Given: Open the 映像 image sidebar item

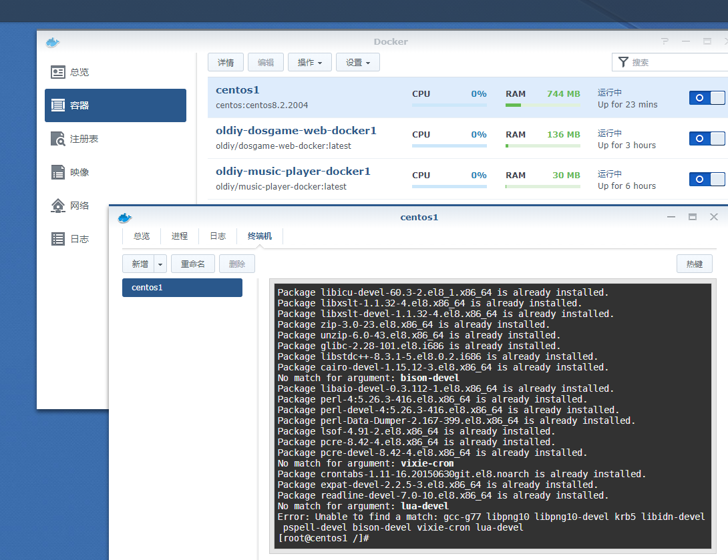Looking at the screenshot, I should tap(116, 172).
